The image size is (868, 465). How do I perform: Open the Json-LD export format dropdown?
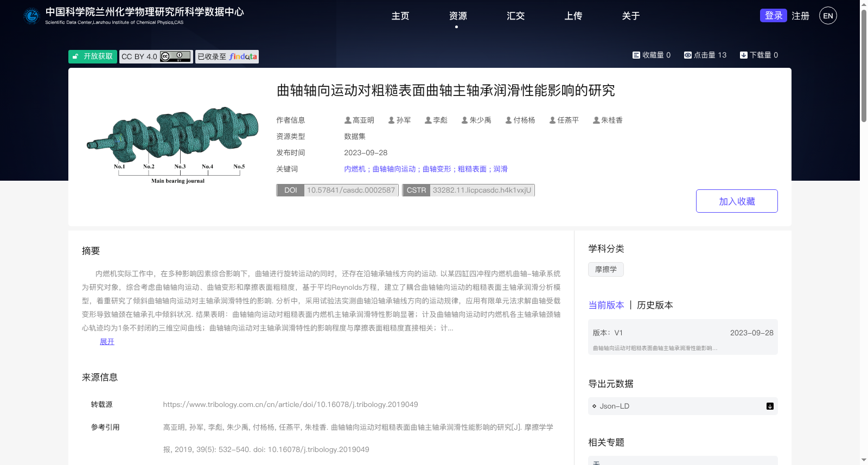[x=682, y=406]
